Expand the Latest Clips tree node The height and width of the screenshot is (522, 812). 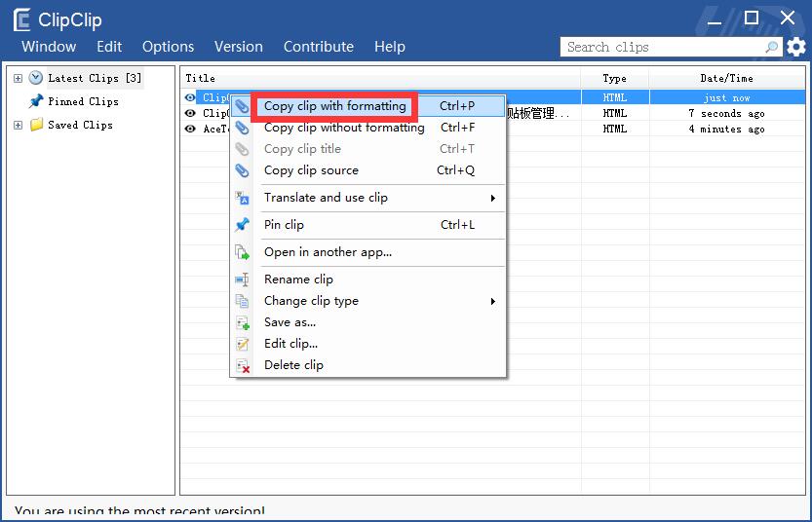coord(18,78)
